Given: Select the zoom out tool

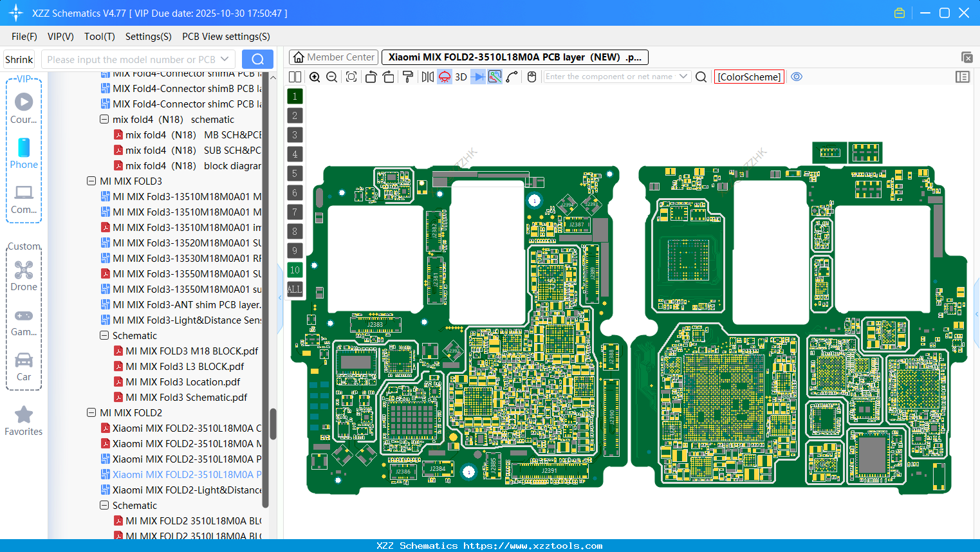Looking at the screenshot, I should tap(331, 77).
